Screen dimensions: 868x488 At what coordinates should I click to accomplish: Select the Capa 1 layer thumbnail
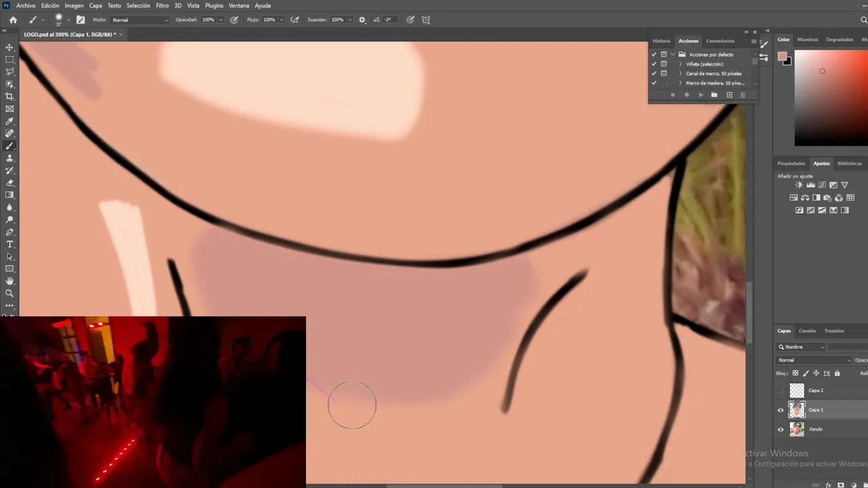797,409
